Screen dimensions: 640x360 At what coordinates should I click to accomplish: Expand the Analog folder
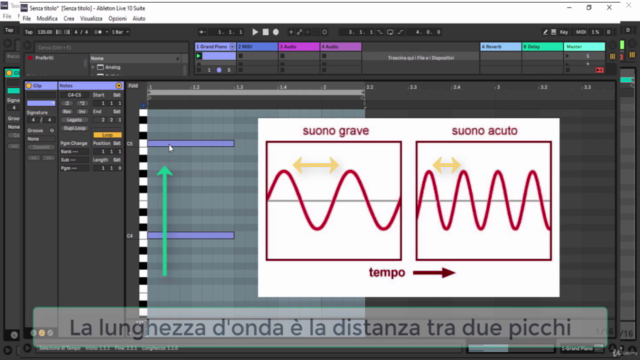tap(93, 67)
